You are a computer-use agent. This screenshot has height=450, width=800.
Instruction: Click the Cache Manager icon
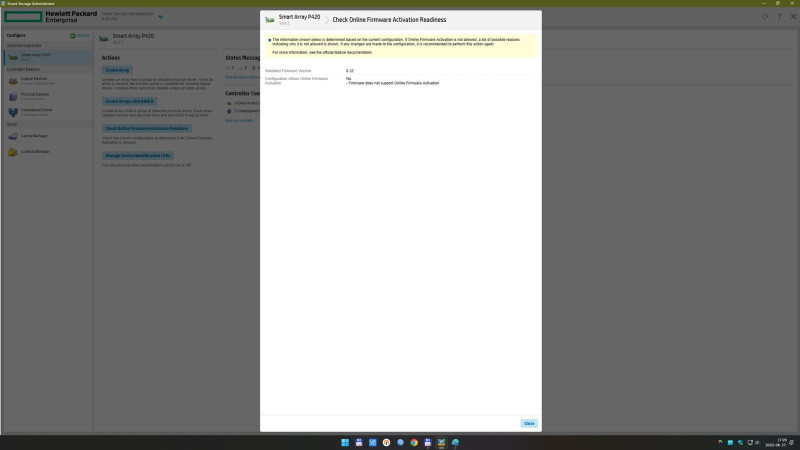[x=13, y=136]
